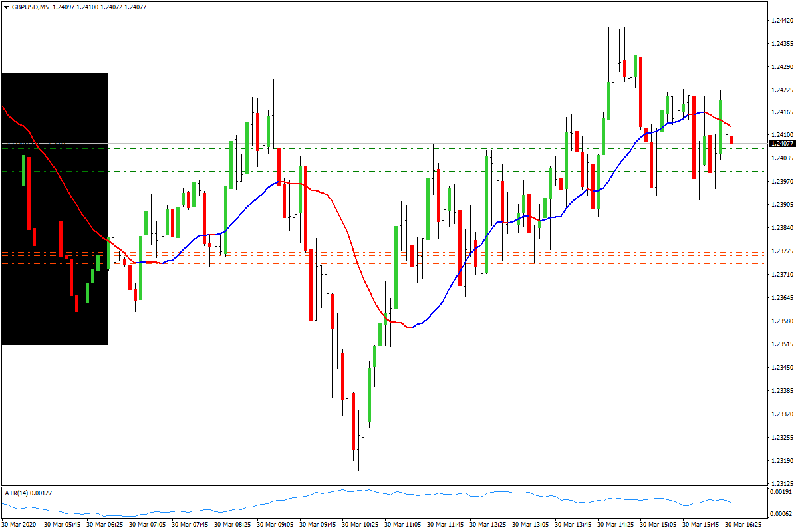
Task: Click the current price label 1.24077
Action: 783,143
